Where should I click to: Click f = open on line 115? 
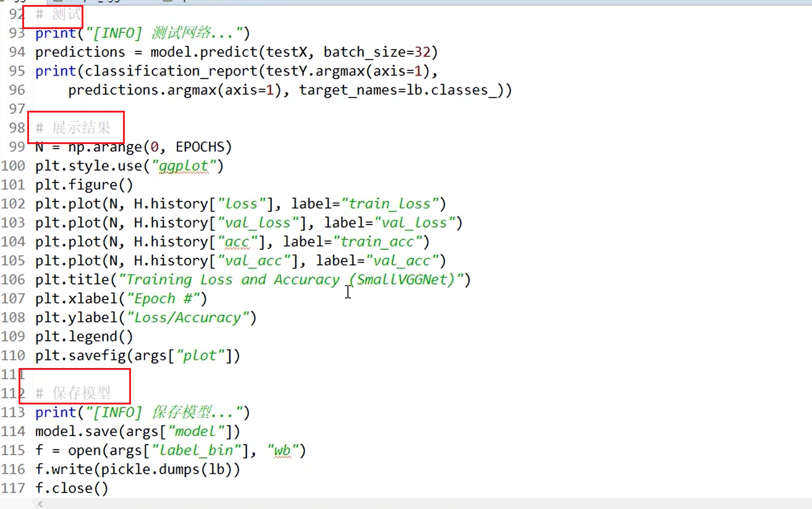[x=64, y=450]
